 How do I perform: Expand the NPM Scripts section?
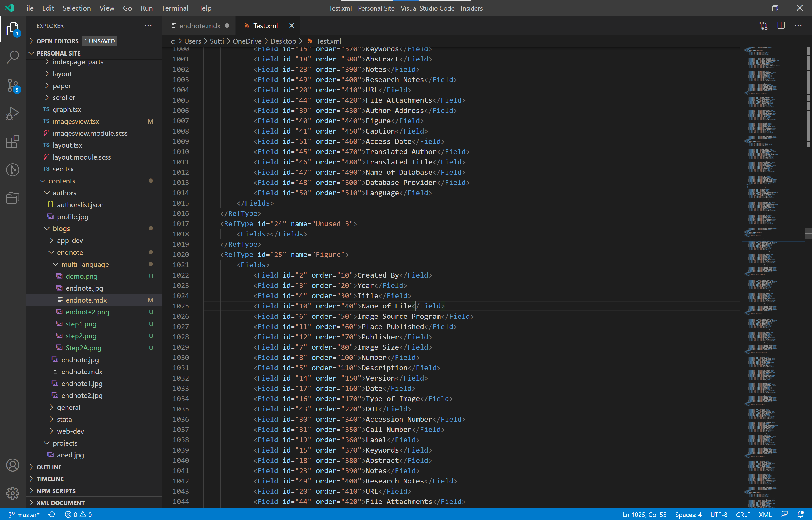pos(94,491)
